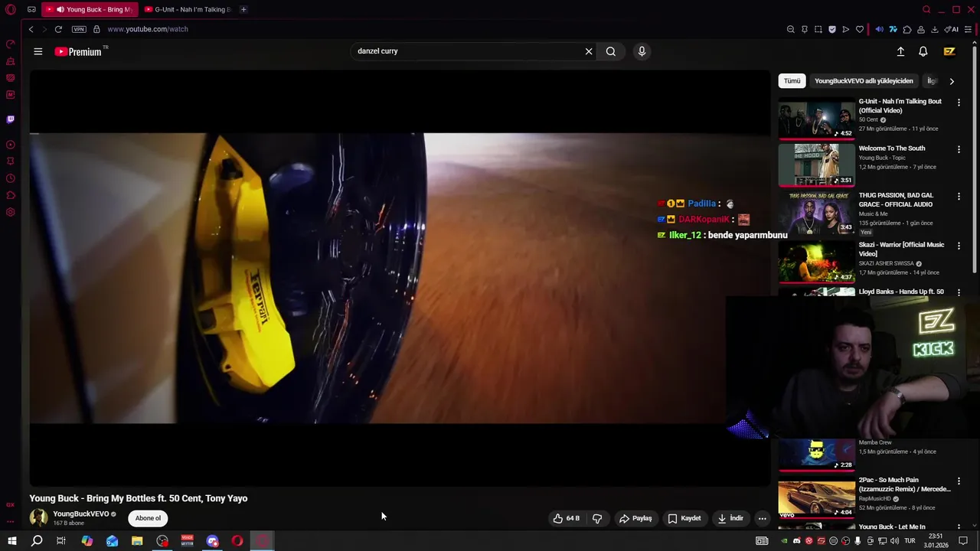Advance filter chips with right chevron
This screenshot has height=551, width=980.
coord(952,80)
